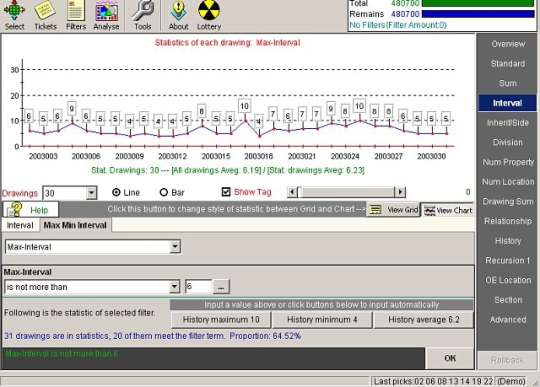Screen dimensions: 540x387
Task: Open the About icon
Action: tap(178, 15)
